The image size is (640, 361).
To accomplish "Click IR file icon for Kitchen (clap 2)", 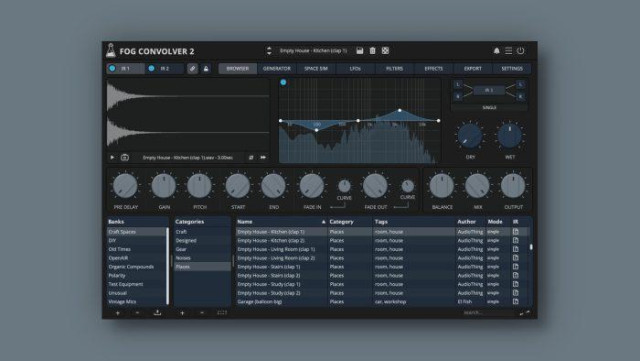I will pos(516,241).
